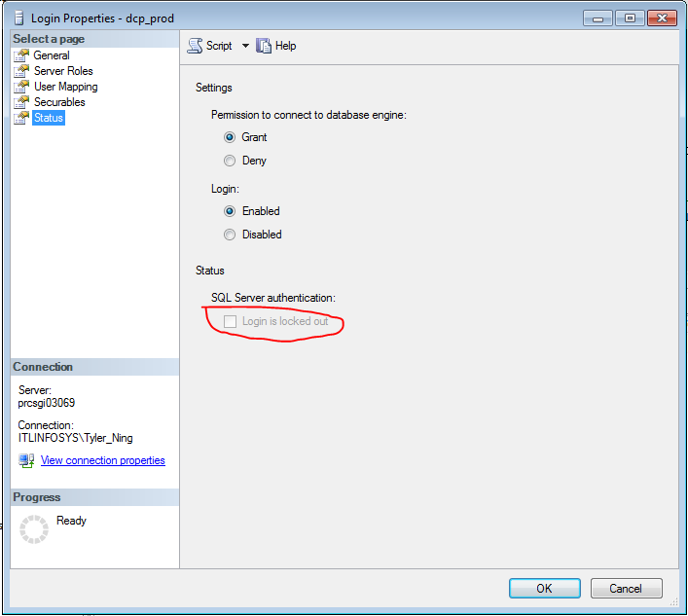Viewport: 688px width, 616px height.
Task: Click the Securables page icon
Action: [x=21, y=102]
